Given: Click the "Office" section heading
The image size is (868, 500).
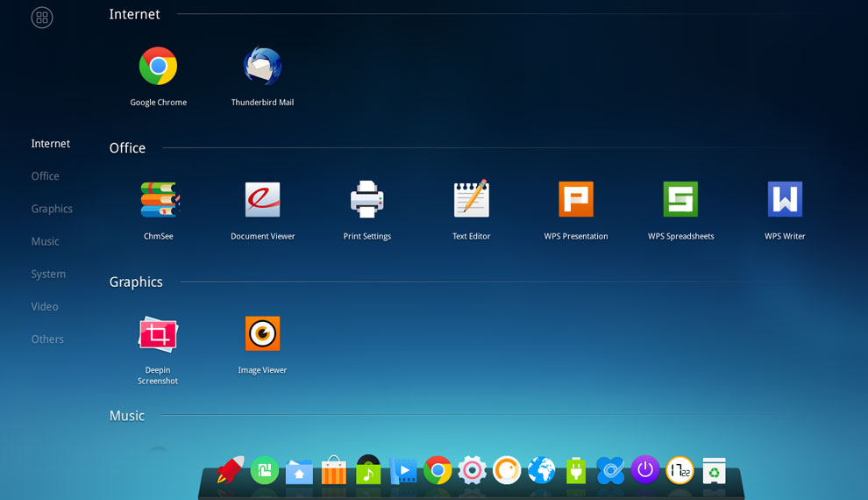Looking at the screenshot, I should pos(127,148).
